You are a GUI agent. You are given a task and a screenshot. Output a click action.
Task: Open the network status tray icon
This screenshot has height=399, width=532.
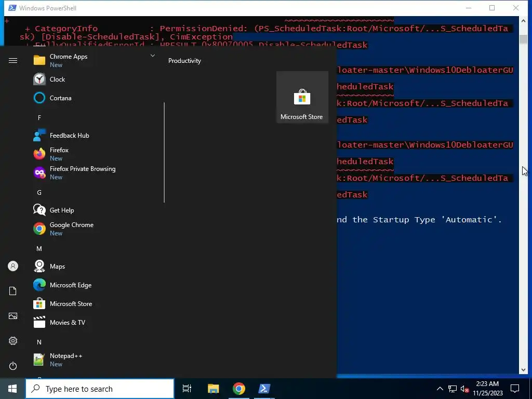tap(453, 389)
